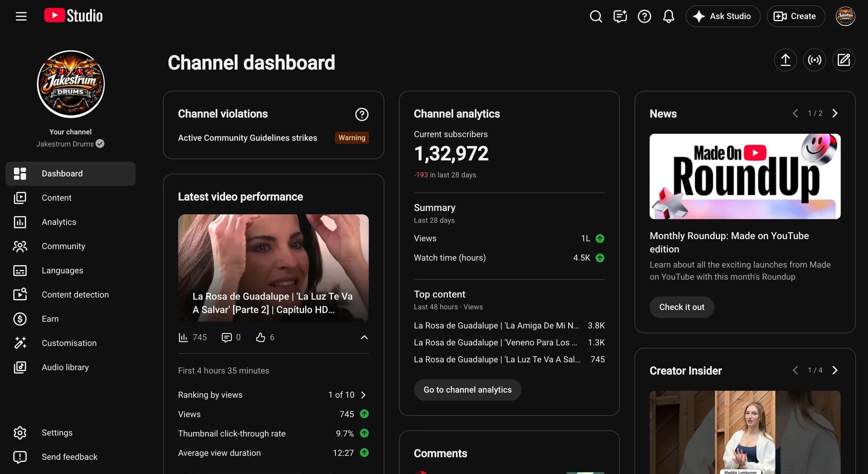
Task: Click the Go live broadcast icon
Action: 815,60
